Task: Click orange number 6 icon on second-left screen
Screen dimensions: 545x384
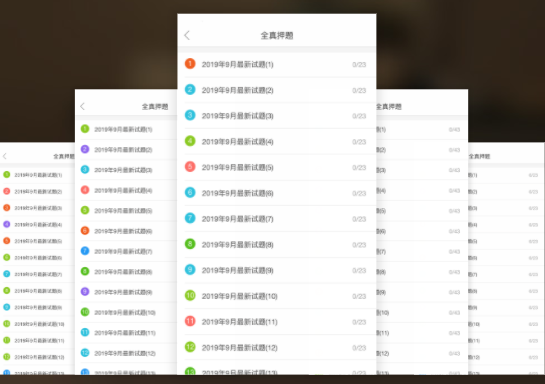Action: pyautogui.click(x=85, y=231)
